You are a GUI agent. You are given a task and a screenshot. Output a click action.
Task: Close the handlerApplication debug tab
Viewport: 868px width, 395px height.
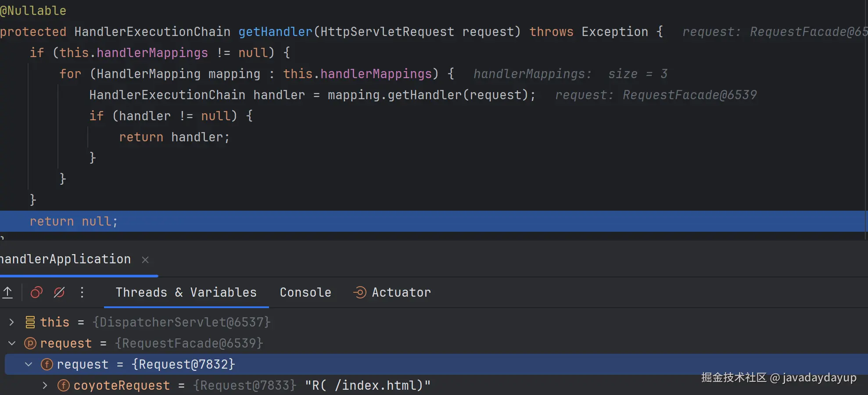(x=145, y=260)
